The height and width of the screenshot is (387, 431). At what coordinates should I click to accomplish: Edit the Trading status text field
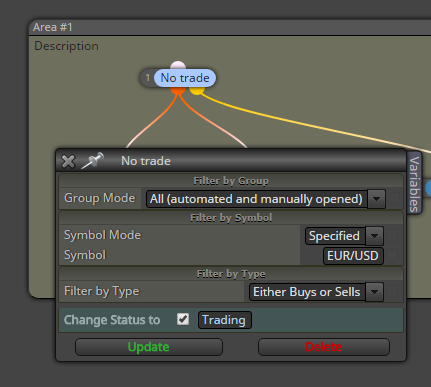(x=225, y=320)
